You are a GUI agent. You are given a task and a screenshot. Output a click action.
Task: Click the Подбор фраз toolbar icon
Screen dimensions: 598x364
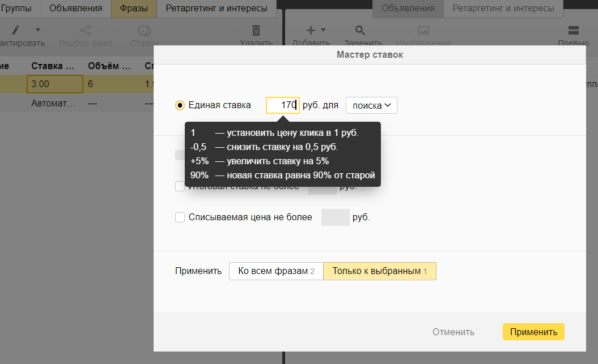click(86, 31)
